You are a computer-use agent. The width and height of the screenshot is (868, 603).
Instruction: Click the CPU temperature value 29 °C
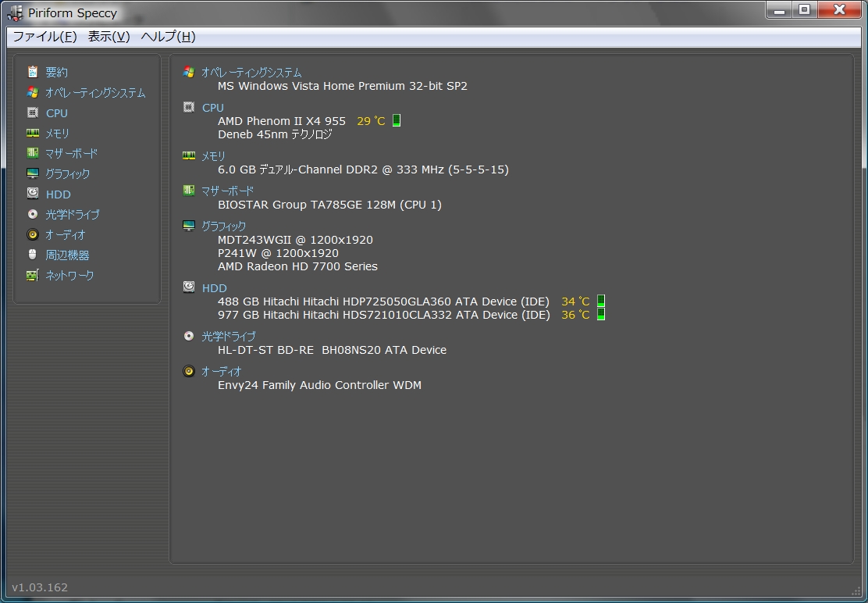tap(371, 121)
